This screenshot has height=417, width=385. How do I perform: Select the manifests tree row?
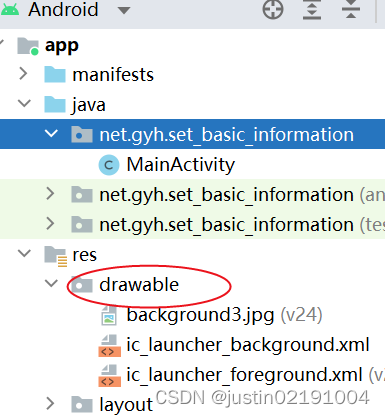coord(192,74)
